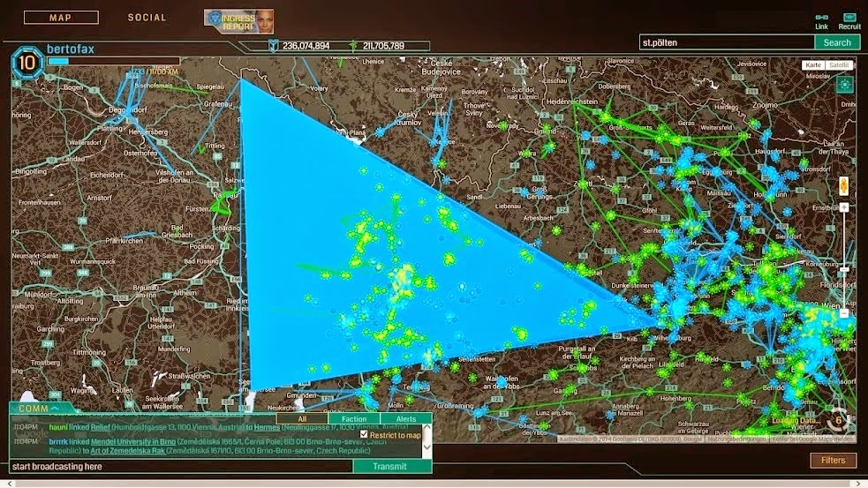Viewport: 868px width, 488px height.
Task: Open the Filters panel
Action: [x=833, y=460]
